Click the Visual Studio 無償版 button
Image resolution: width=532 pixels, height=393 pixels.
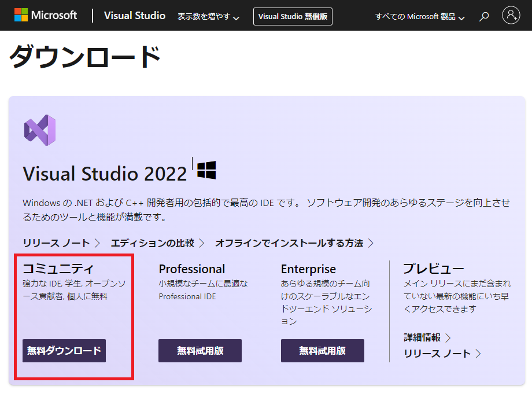pyautogui.click(x=293, y=16)
